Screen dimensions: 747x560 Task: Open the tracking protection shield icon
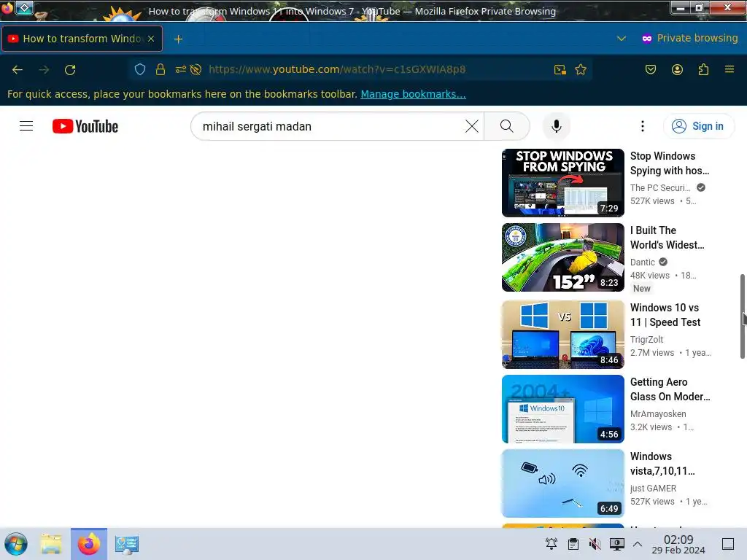[139, 69]
